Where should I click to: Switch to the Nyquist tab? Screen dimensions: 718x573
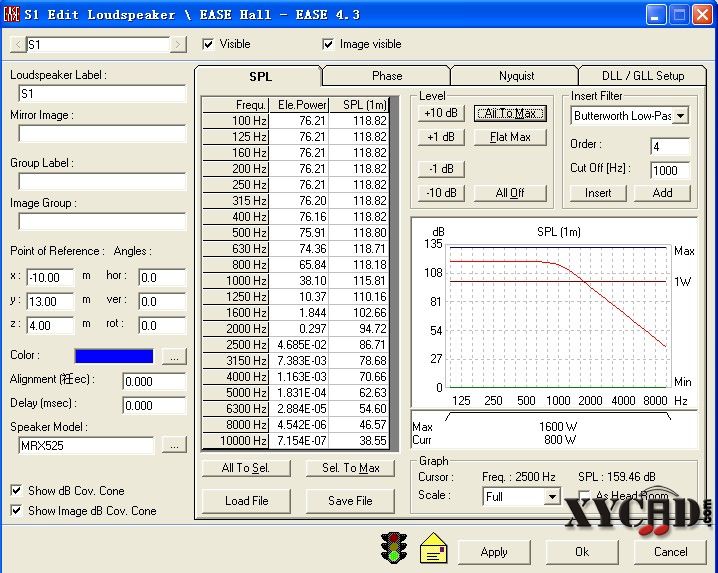point(516,76)
